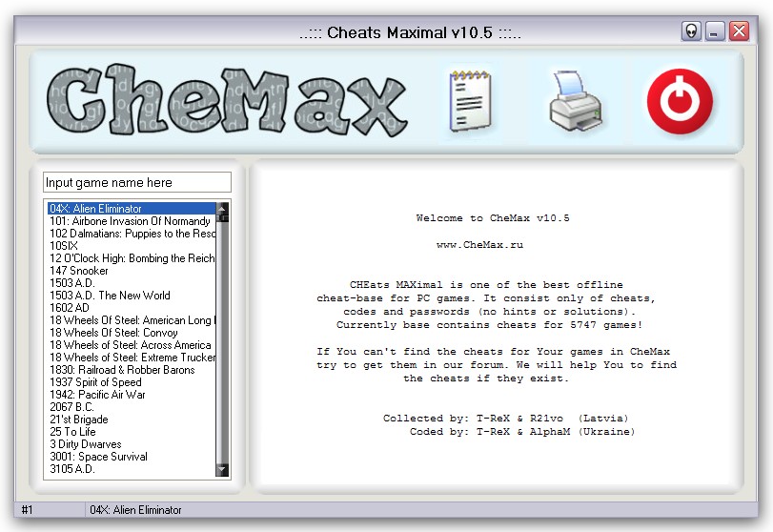
Task: Select the '10SIX' game entry
Action: coord(132,246)
